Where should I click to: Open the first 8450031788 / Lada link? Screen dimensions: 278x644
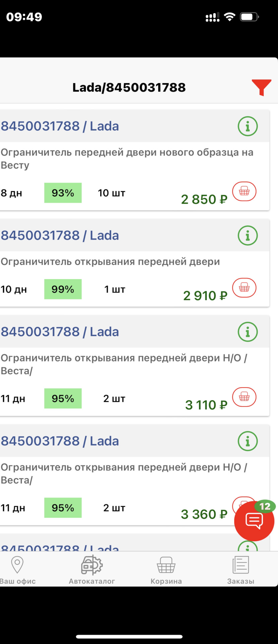pos(60,126)
